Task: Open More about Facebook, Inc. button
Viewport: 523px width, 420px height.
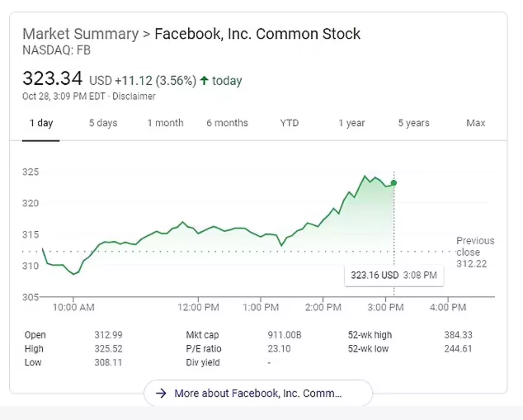Action: click(258, 393)
